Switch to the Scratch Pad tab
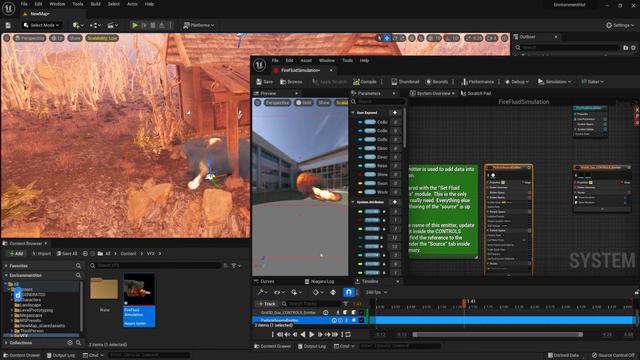This screenshot has width=640, height=360. tap(476, 93)
